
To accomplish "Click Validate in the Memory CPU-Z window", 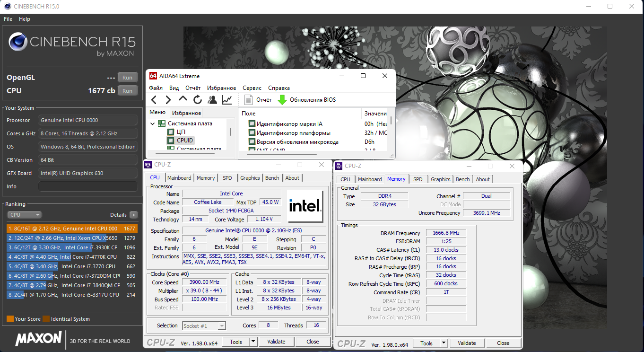I will (467, 343).
